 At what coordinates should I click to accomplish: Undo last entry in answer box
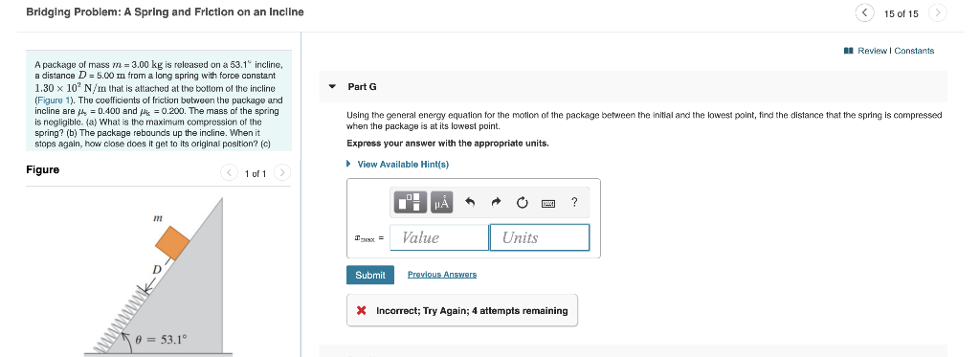pyautogui.click(x=471, y=202)
